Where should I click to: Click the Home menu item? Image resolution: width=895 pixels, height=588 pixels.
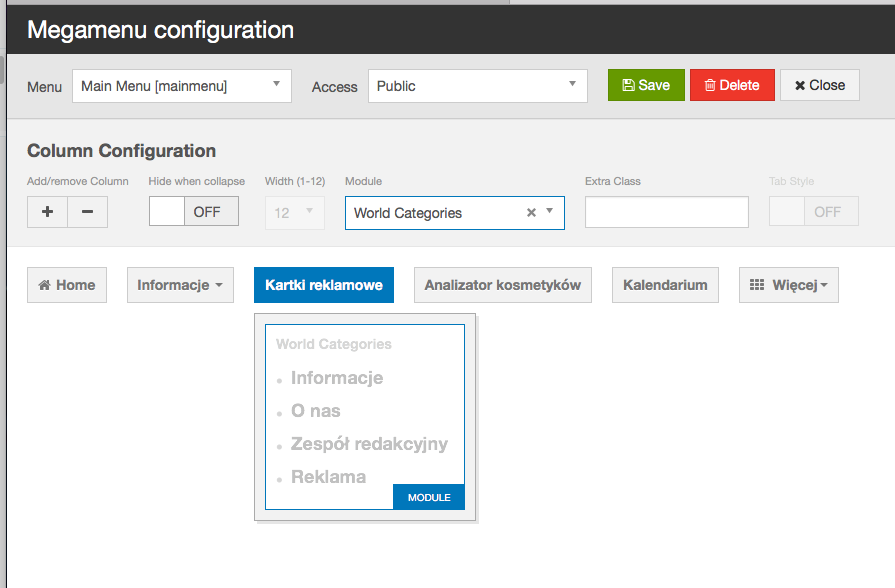pyautogui.click(x=66, y=285)
